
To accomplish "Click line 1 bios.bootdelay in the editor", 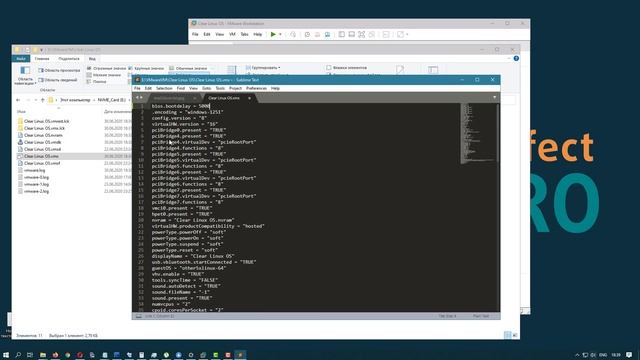I will tap(180, 106).
